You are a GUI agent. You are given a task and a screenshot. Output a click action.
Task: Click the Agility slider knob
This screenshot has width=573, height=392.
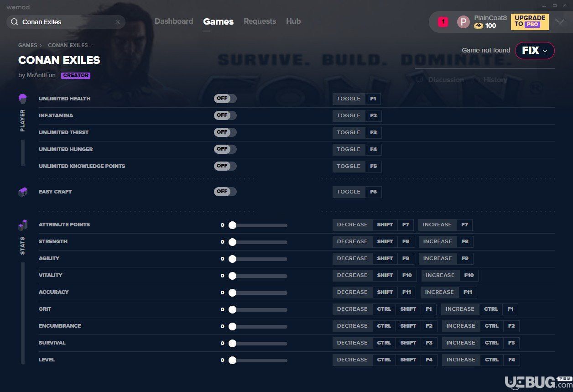tap(232, 259)
